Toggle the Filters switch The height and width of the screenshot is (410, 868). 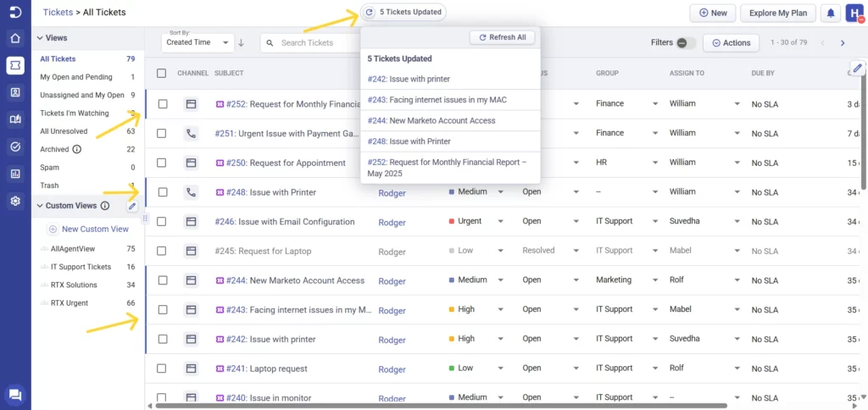687,42
